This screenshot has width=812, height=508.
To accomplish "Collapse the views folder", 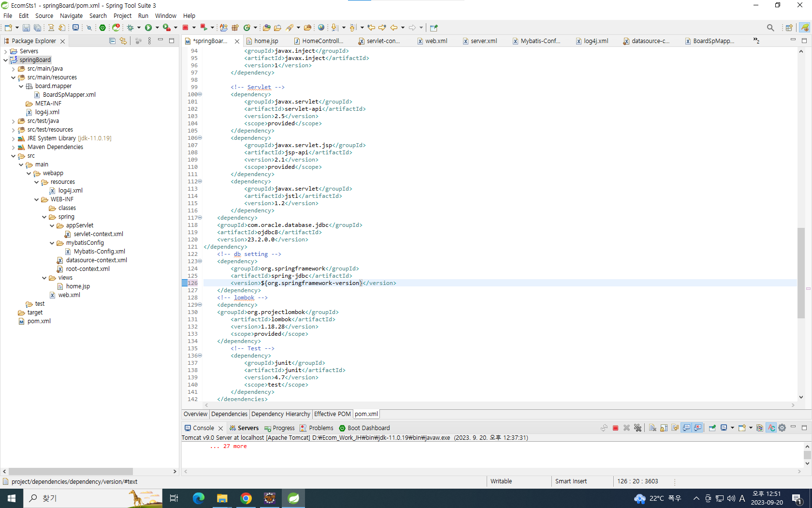I will click(x=44, y=278).
